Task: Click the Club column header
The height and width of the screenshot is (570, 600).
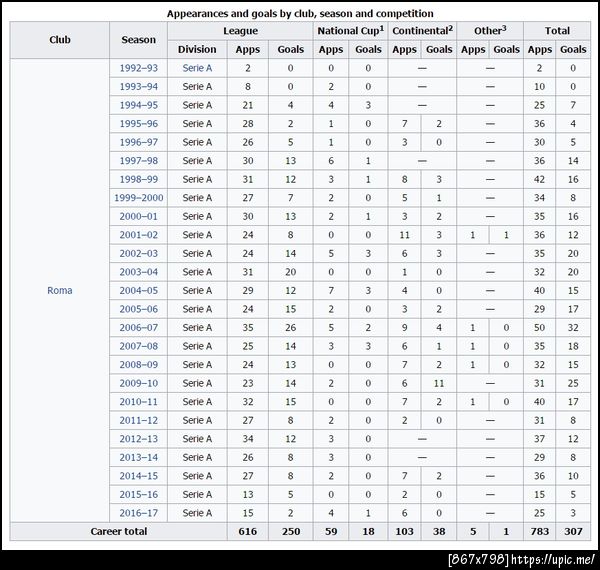Action: [x=60, y=40]
